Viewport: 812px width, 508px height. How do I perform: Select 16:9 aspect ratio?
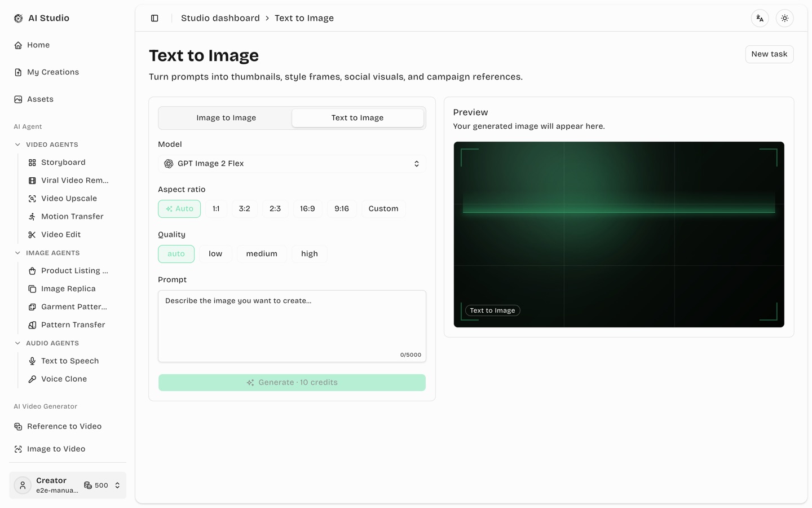pyautogui.click(x=307, y=209)
